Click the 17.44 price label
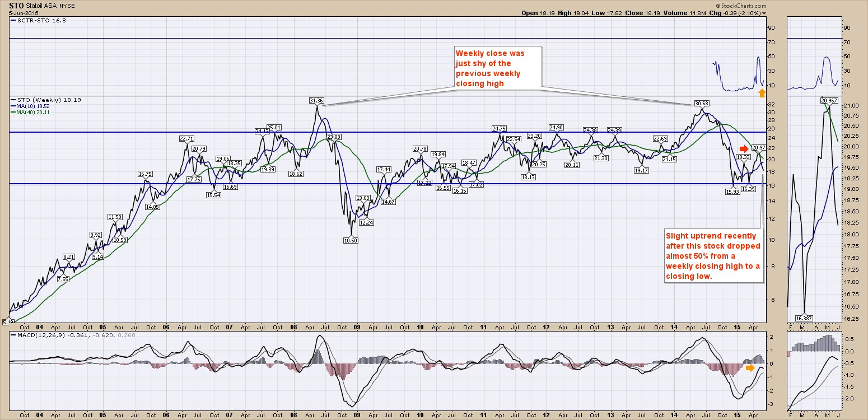The height and width of the screenshot is (420, 868). 384,169
